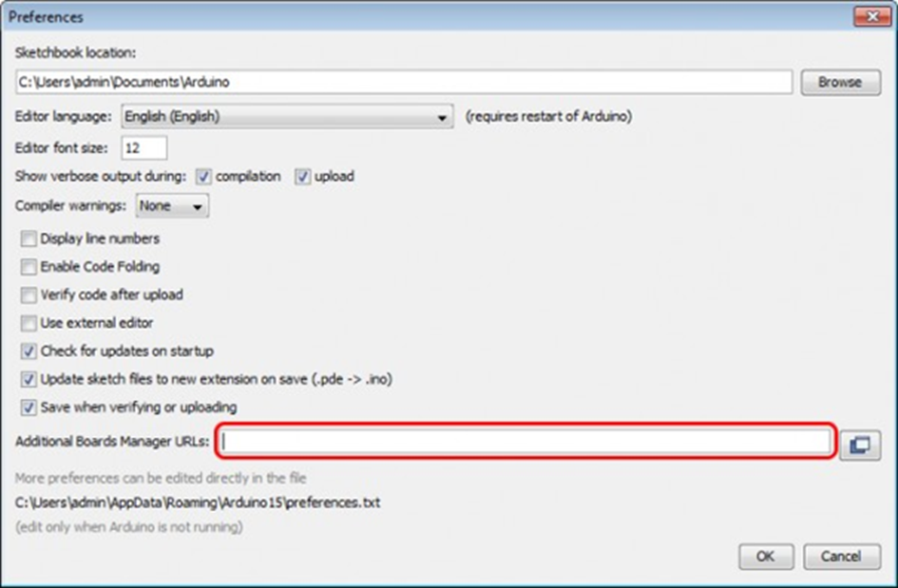The width and height of the screenshot is (898, 588).
Task: Toggle the Use external editor checkbox
Action: coord(29,323)
